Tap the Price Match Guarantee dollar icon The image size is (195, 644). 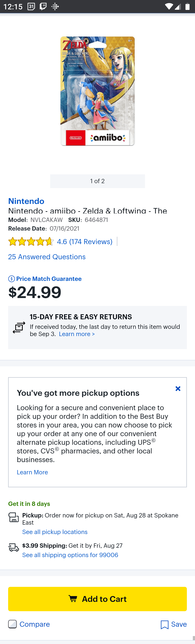point(12,279)
